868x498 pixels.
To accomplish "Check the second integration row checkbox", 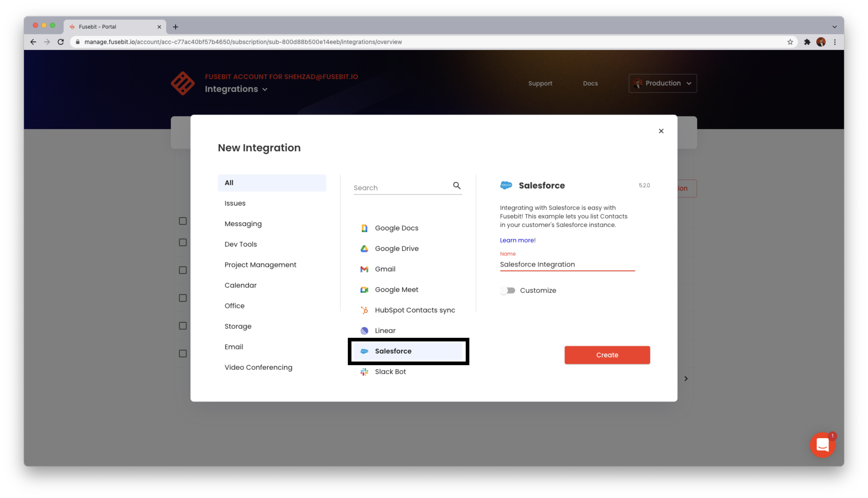I will (183, 243).
